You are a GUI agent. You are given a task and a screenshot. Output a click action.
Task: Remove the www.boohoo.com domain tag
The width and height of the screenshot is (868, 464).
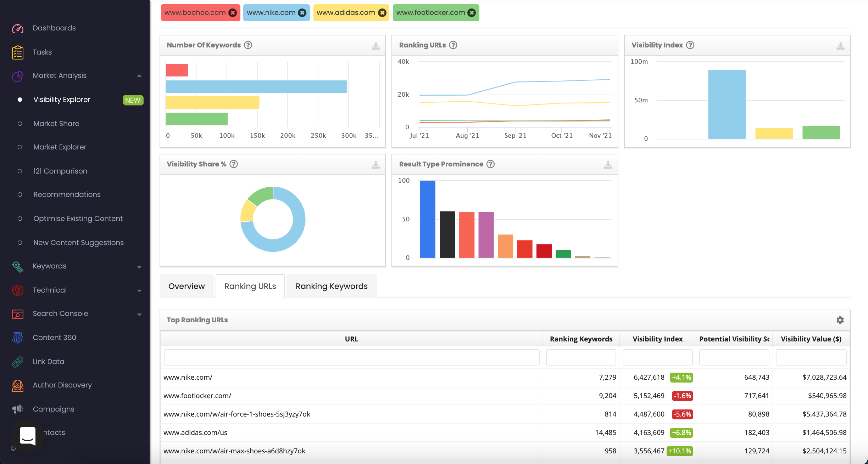pos(233,13)
